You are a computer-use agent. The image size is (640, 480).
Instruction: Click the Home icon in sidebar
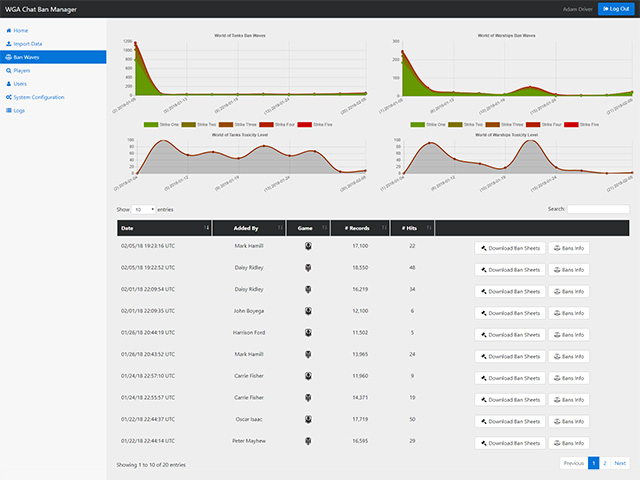9,31
